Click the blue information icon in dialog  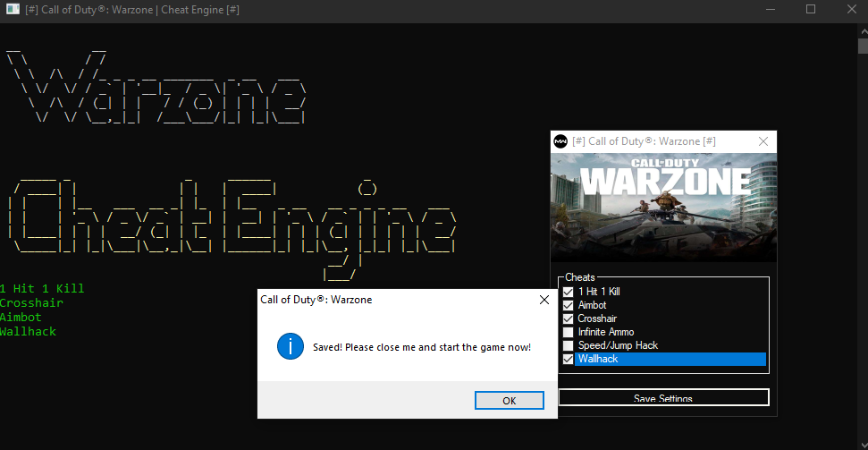point(291,346)
